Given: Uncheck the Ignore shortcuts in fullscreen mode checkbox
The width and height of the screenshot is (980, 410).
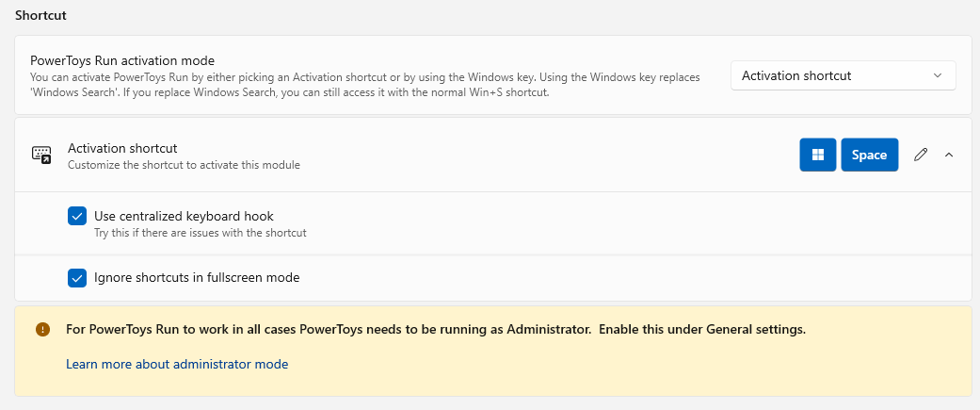Looking at the screenshot, I should tap(77, 278).
